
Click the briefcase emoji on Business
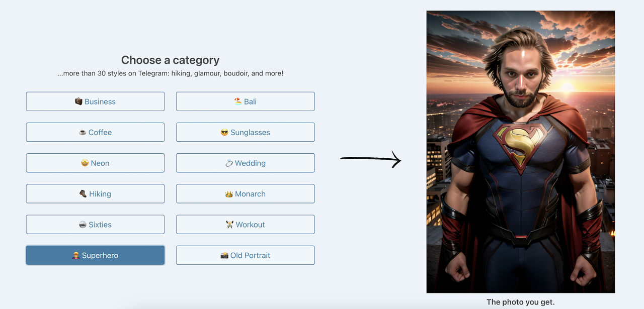78,101
